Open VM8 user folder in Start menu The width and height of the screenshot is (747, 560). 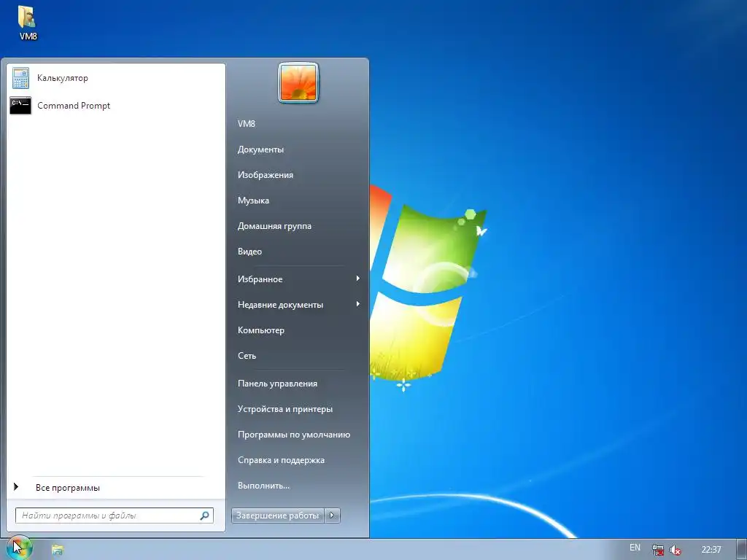[247, 124]
